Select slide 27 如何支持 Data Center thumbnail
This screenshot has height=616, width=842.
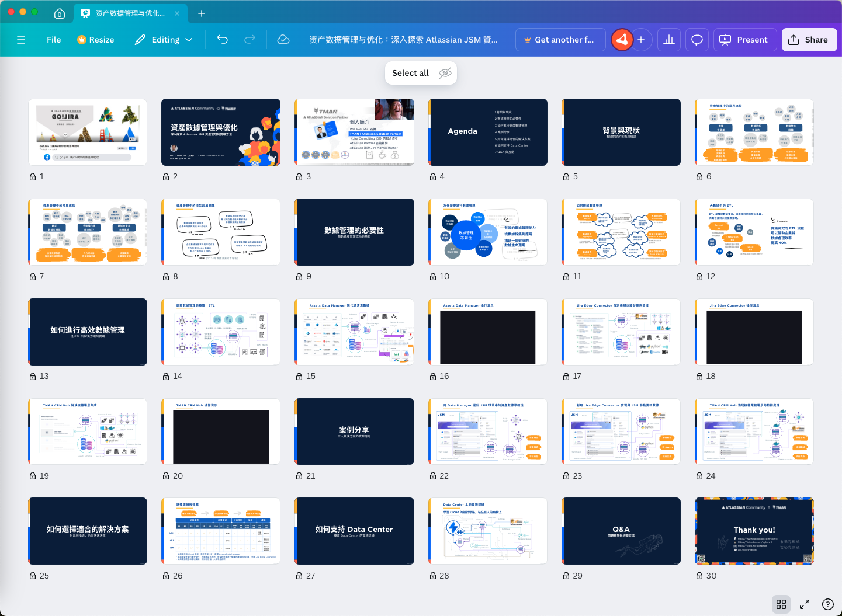pos(355,531)
